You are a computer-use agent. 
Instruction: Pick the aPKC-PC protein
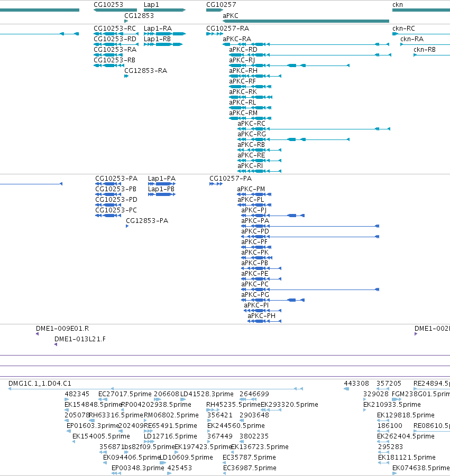click(x=310, y=290)
